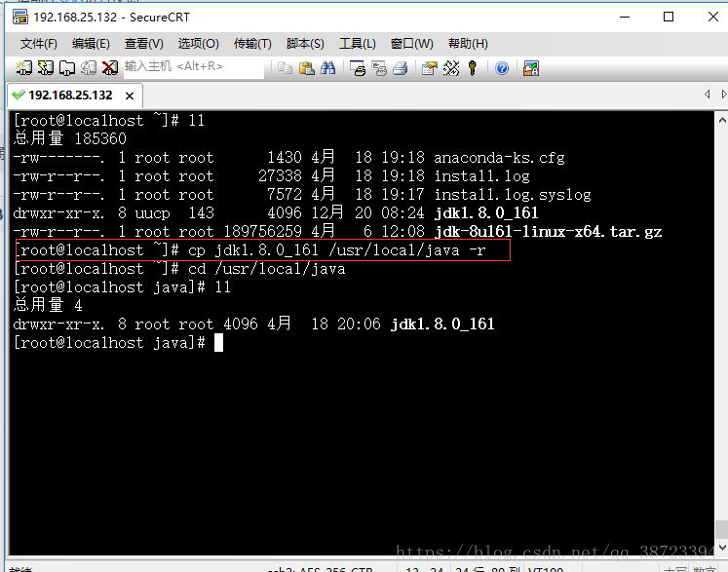Screen dimensions: 728x572
Task: Click the 20:06 timestamp
Action: (x=359, y=324)
